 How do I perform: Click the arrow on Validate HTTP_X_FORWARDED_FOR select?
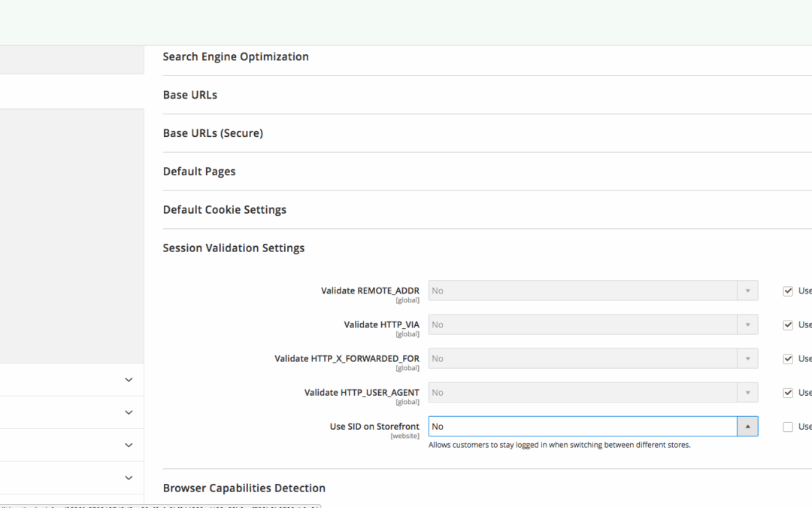coord(747,359)
